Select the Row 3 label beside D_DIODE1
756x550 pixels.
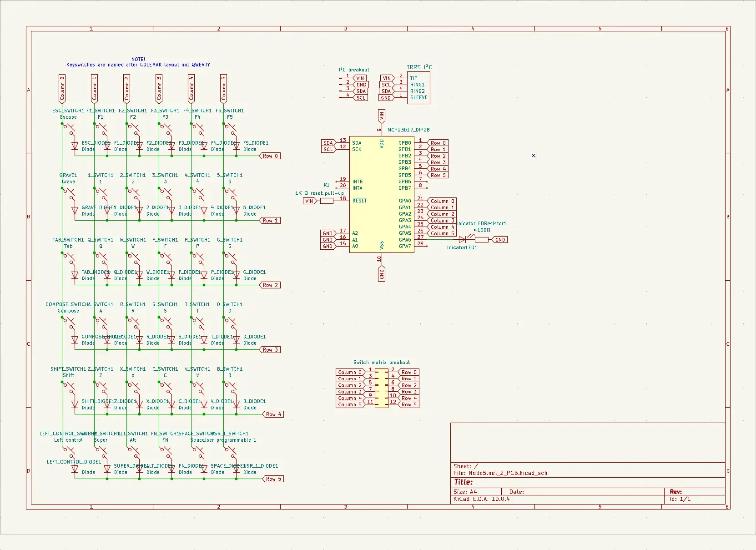click(x=270, y=350)
